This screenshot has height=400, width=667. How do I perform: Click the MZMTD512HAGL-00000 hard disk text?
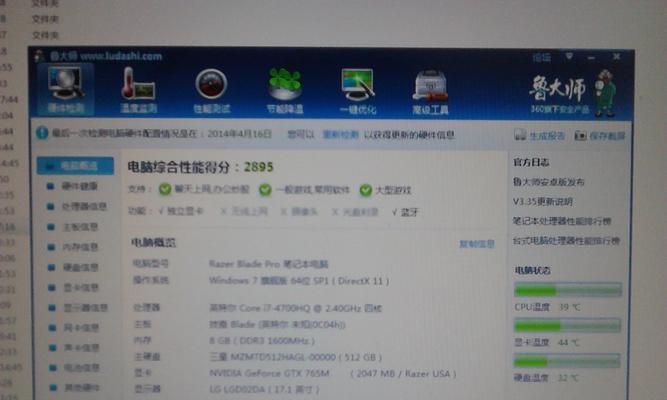pos(296,357)
